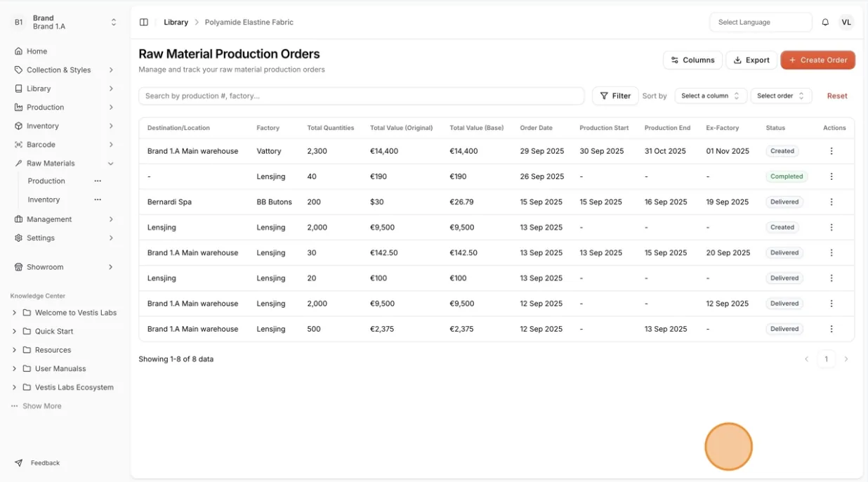Image resolution: width=868 pixels, height=482 pixels.
Task: Open the Columns settings button
Action: pos(692,60)
